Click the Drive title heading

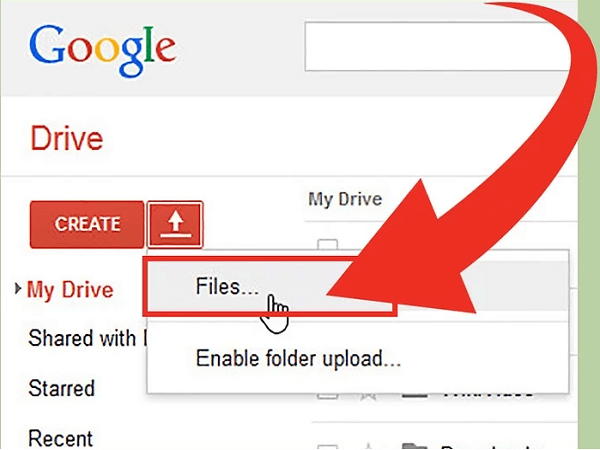pos(68,136)
